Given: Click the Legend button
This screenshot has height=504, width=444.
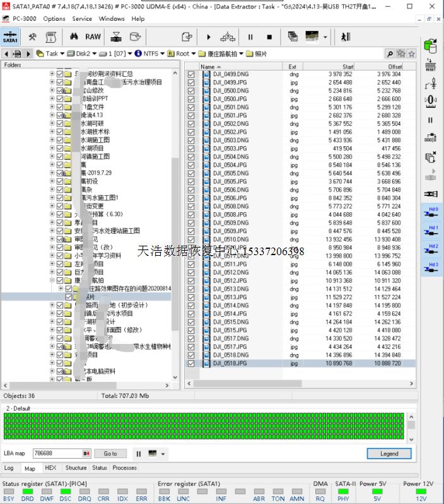Looking at the screenshot, I should click(x=389, y=454).
